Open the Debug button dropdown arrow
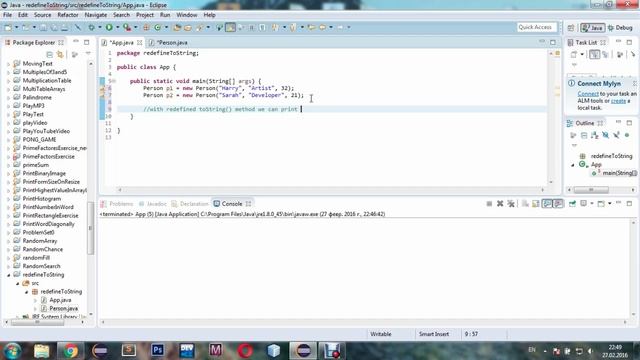640x360 pixels. 100,27
